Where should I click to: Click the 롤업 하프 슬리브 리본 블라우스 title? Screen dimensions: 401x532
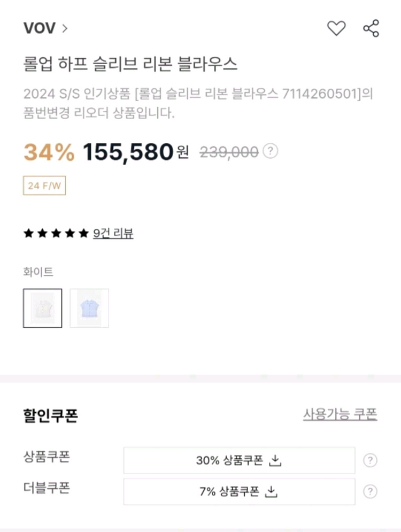click(130, 64)
